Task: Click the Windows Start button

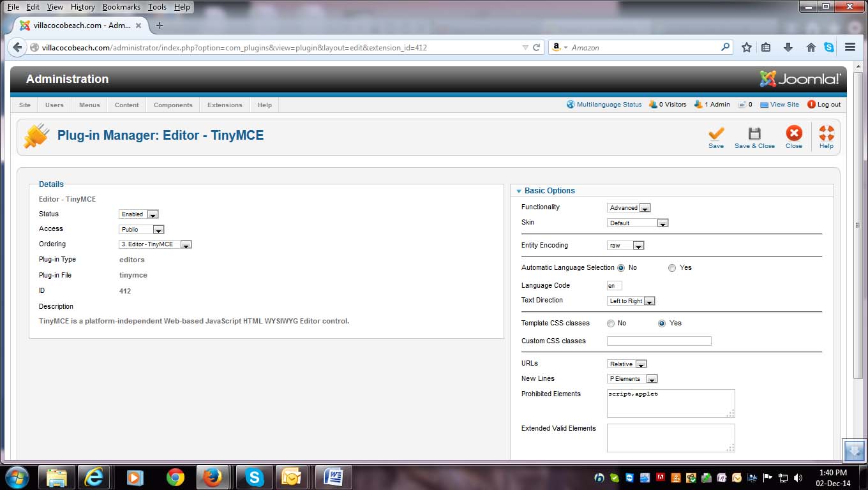Action: pyautogui.click(x=16, y=477)
